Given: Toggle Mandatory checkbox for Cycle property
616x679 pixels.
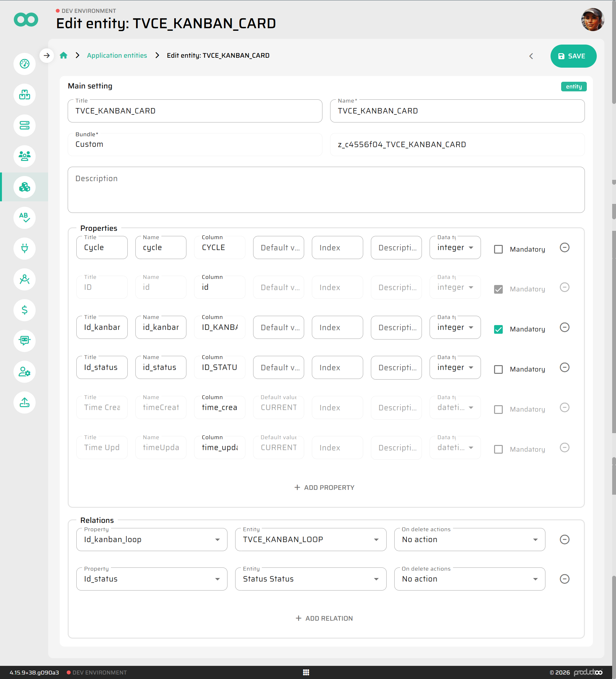Looking at the screenshot, I should (x=498, y=249).
